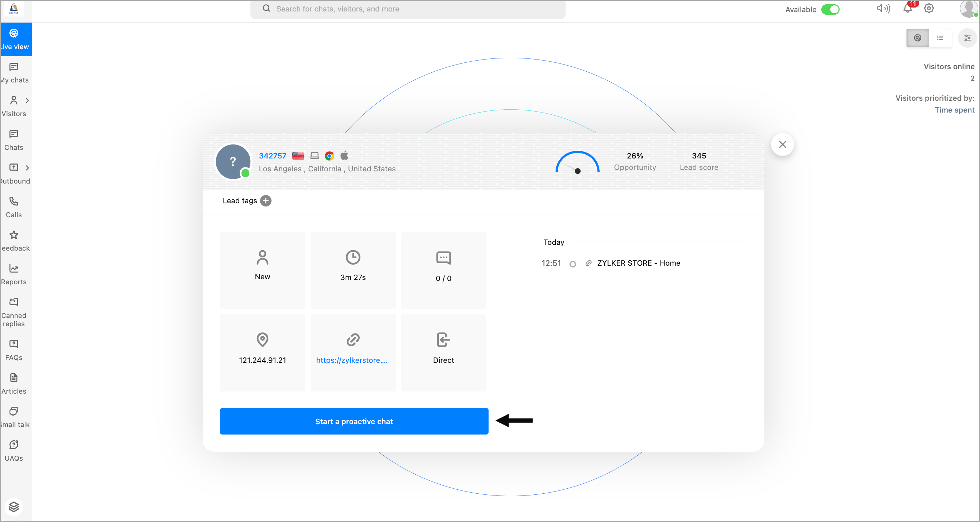Open Canned replies in the sidebar
980x522 pixels.
click(14, 312)
